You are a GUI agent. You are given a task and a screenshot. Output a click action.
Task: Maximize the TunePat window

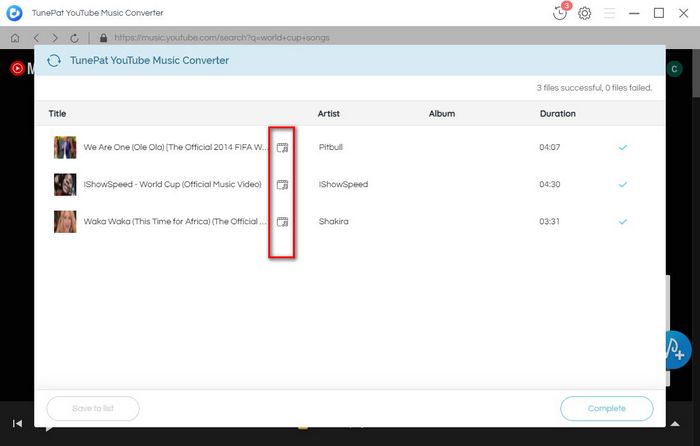coord(659,13)
